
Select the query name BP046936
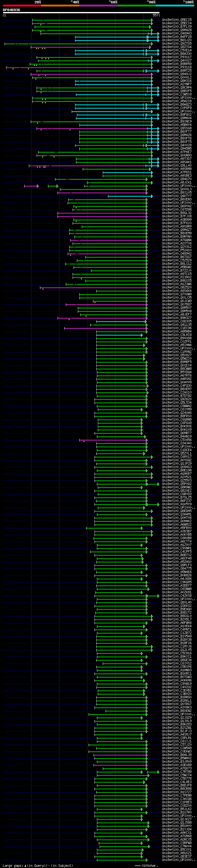(11, 10)
